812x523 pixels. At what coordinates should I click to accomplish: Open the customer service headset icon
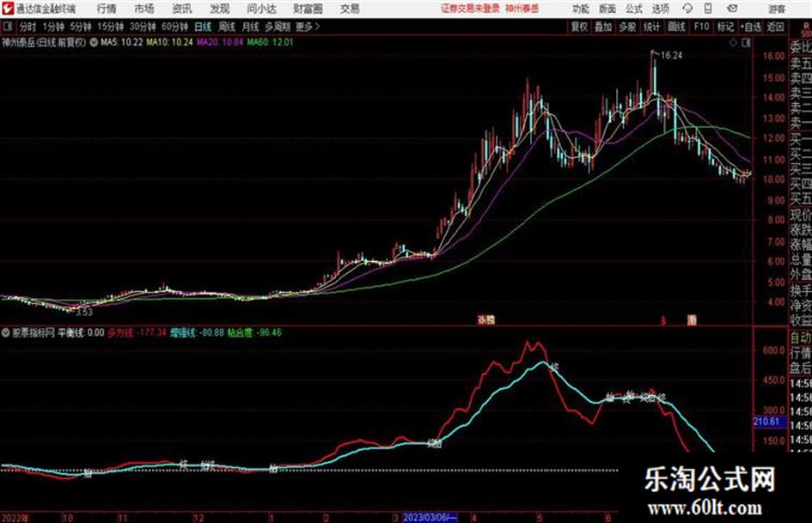[687, 9]
